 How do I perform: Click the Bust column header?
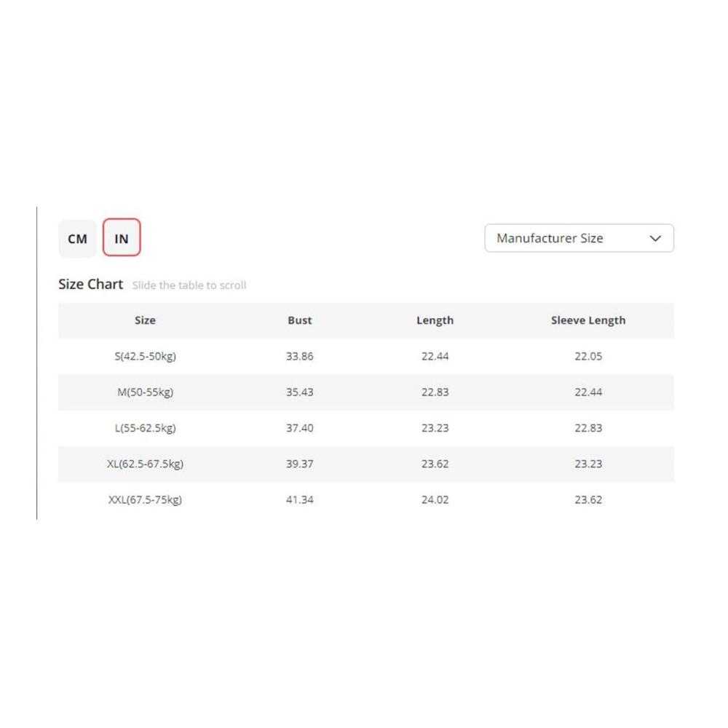pyautogui.click(x=299, y=320)
